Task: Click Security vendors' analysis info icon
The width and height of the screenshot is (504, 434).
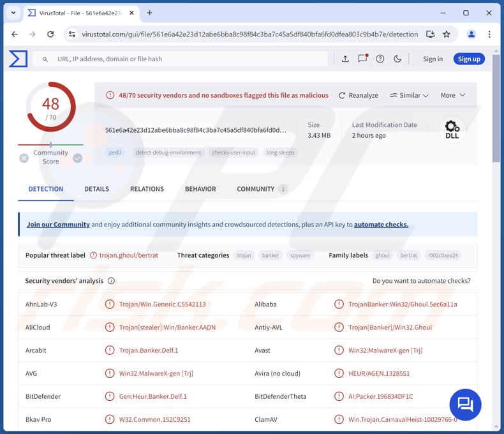Action: coord(111,281)
